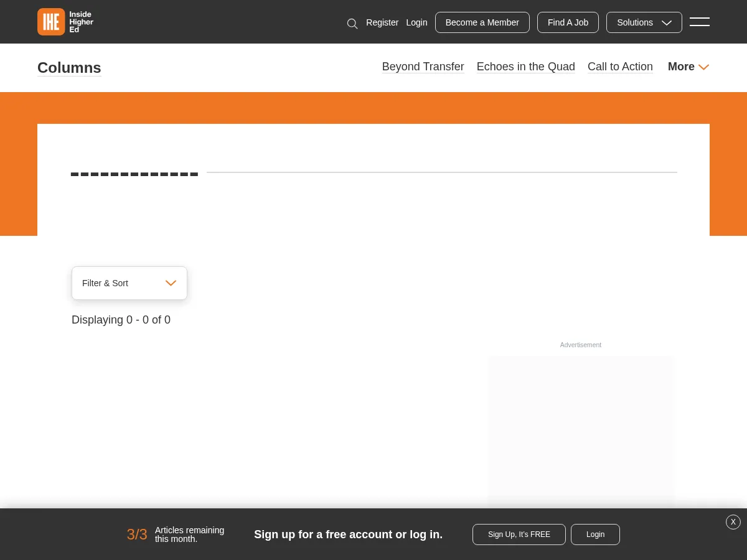
Task: Click the chevron inside the Solutions button
Action: (667, 22)
